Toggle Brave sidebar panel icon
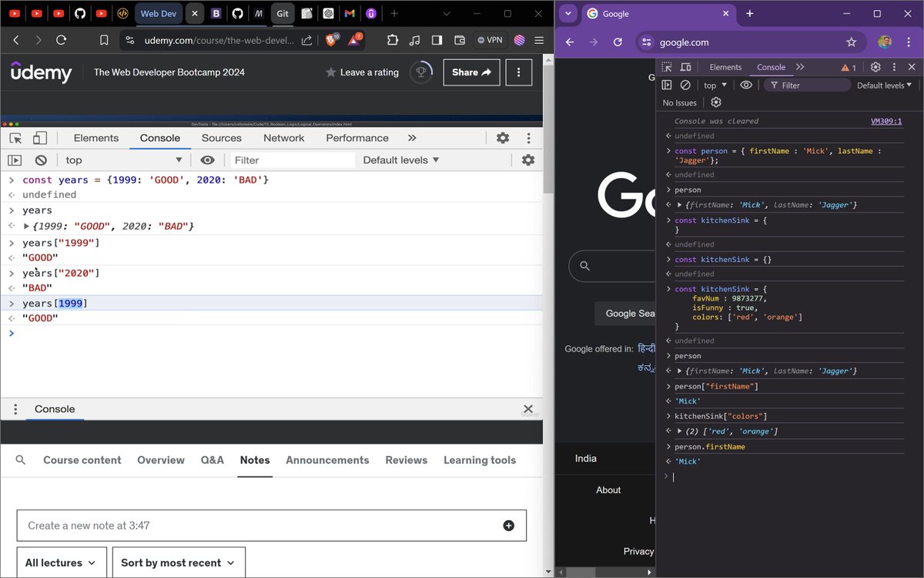Screen dimensions: 924x578 (x=437, y=40)
